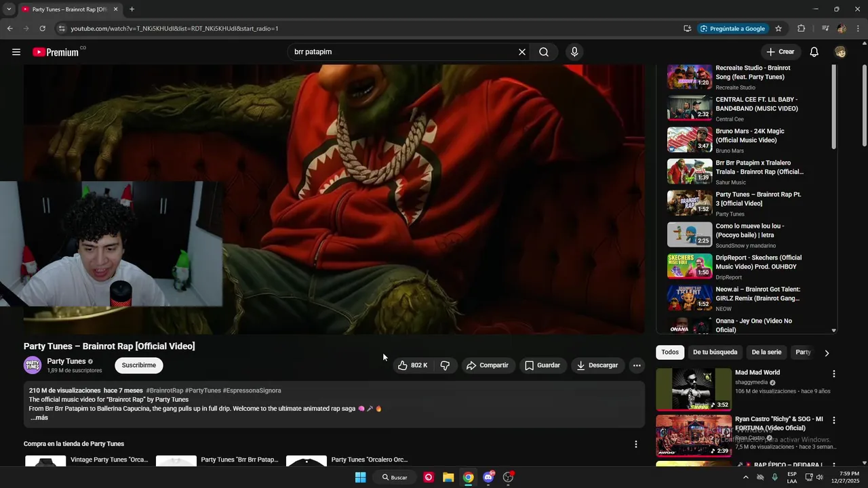Viewport: 868px width, 488px height.
Task: Clear the search box with the X
Action: 522,52
